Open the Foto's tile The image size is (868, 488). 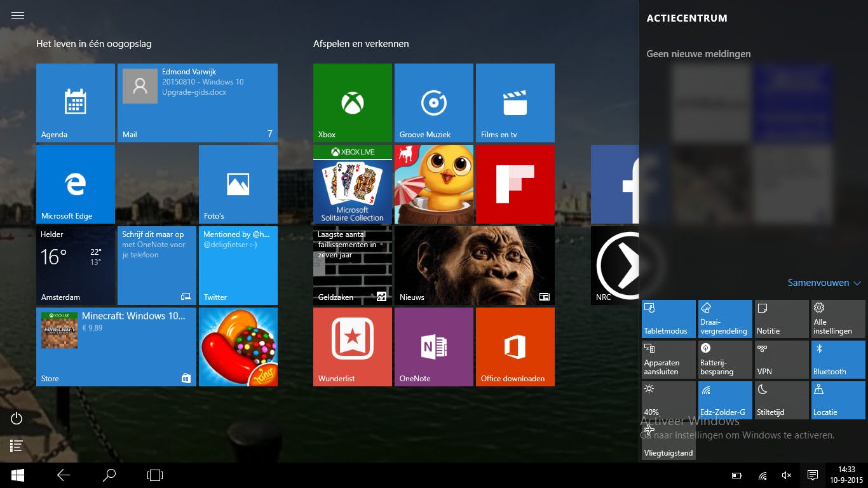(x=238, y=184)
